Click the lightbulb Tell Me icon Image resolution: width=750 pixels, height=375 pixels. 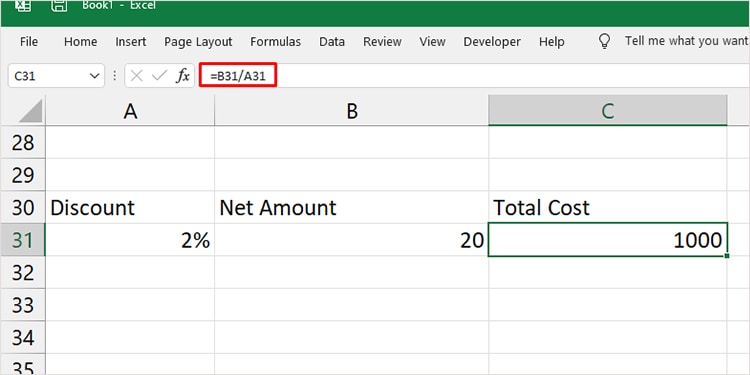coord(605,41)
